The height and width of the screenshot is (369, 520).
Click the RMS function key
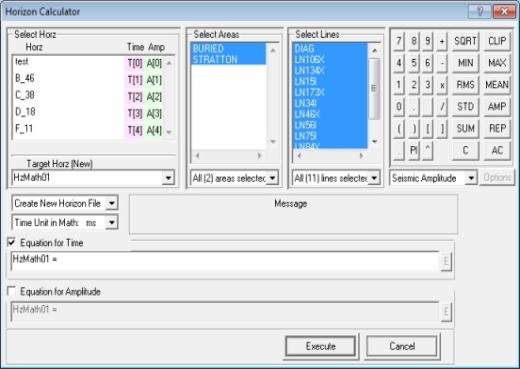click(x=465, y=85)
